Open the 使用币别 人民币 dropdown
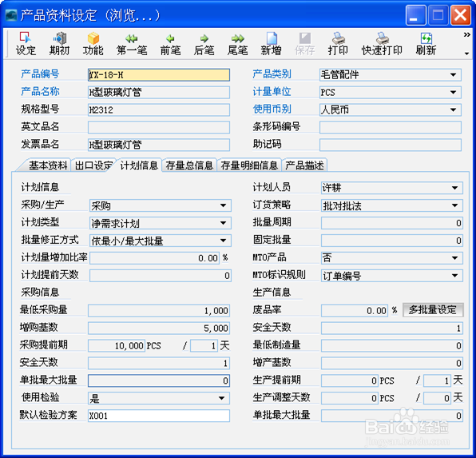This screenshot has width=476, height=458. pyautogui.click(x=453, y=110)
